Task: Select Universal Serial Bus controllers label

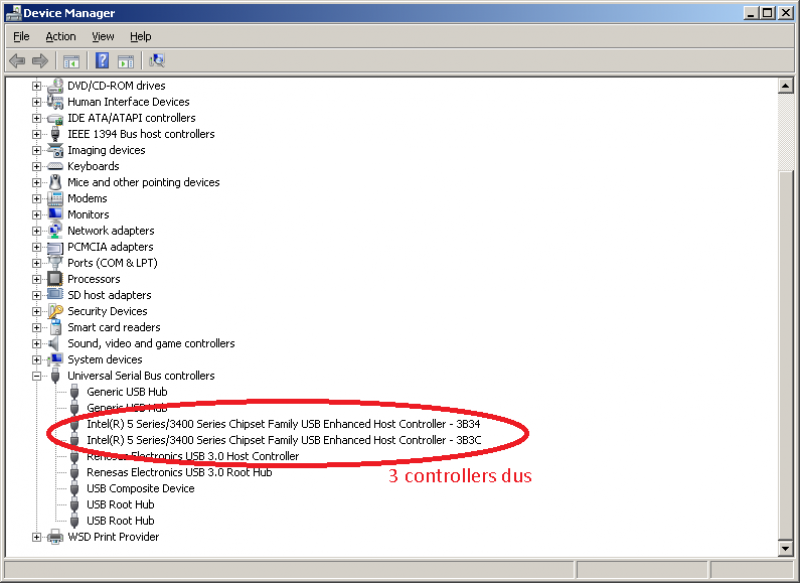Action: click(x=141, y=375)
